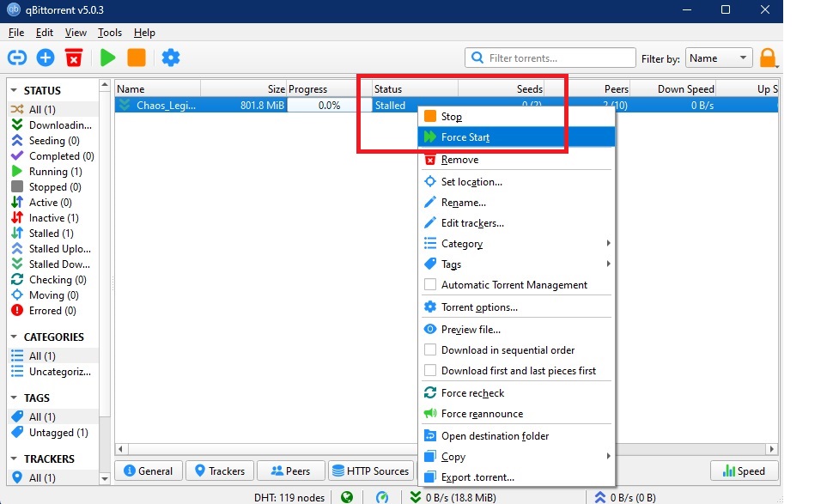833x504 pixels.
Task: Switch to the Peers tab
Action: tap(290, 471)
